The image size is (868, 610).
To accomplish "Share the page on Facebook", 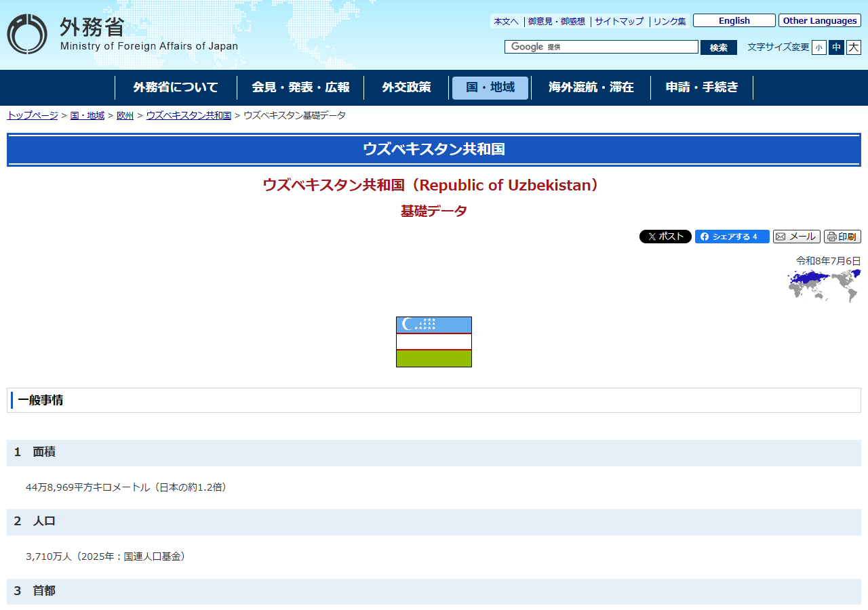I will tap(732, 237).
